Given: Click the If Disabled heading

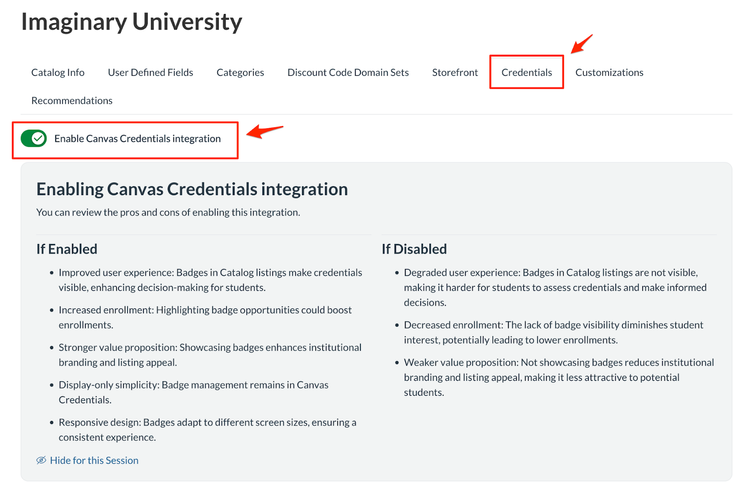Looking at the screenshot, I should [x=414, y=249].
